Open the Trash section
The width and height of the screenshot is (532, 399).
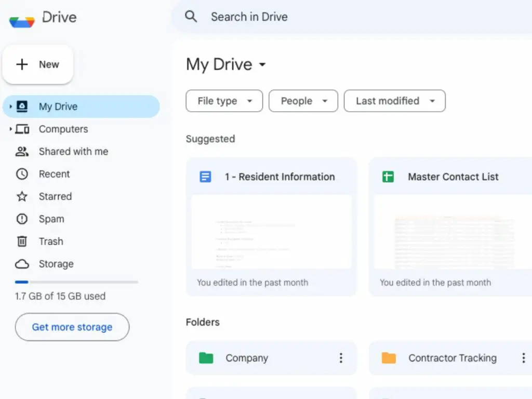point(82,241)
